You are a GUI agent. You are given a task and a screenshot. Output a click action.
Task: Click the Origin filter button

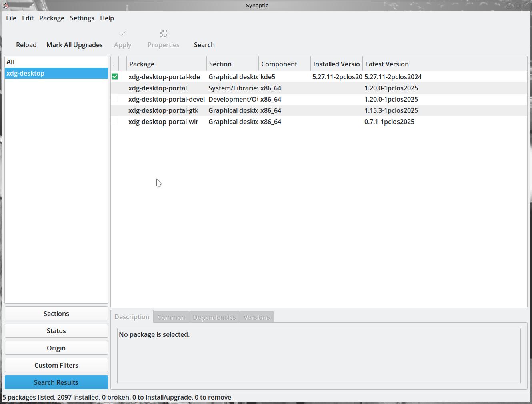56,348
